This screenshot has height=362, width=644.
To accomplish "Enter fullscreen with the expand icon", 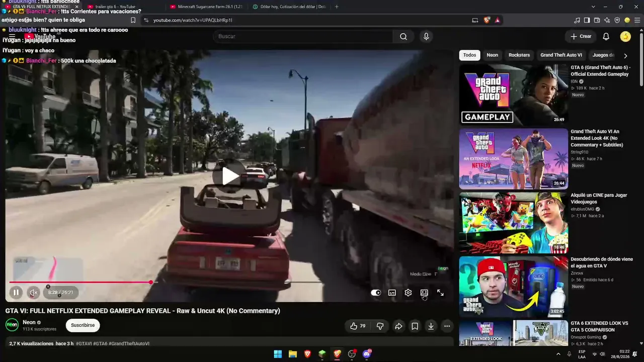I will tap(440, 293).
